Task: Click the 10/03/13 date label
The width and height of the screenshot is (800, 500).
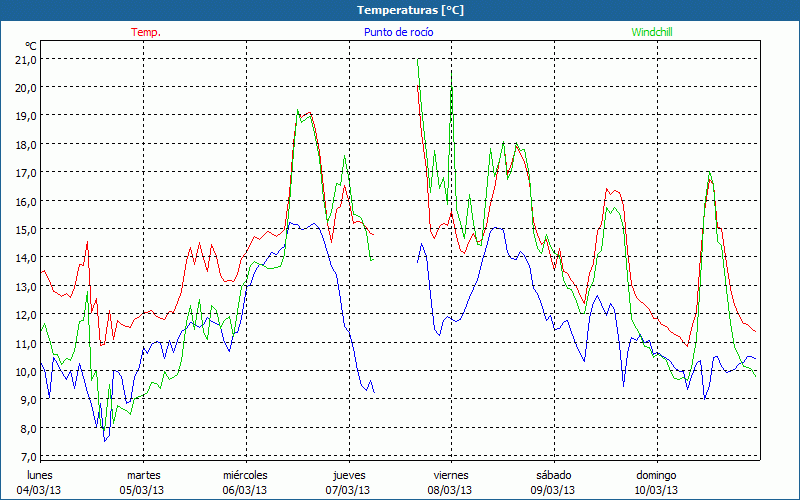Action: [656, 490]
